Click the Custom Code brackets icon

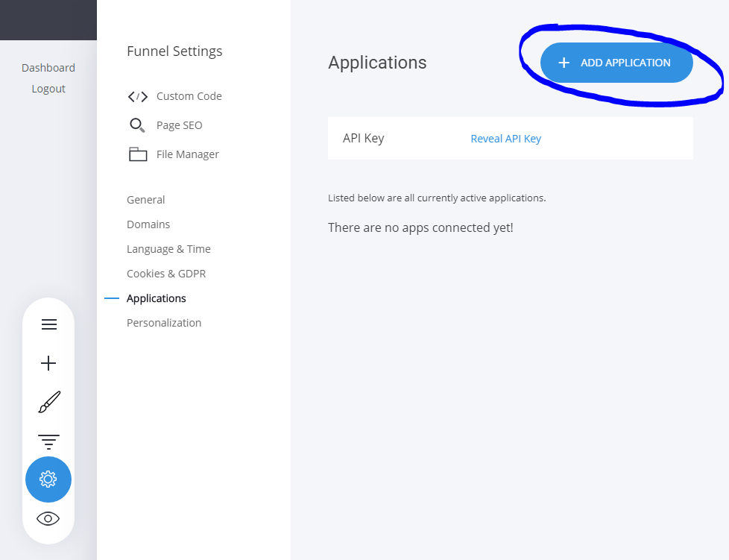(x=138, y=96)
